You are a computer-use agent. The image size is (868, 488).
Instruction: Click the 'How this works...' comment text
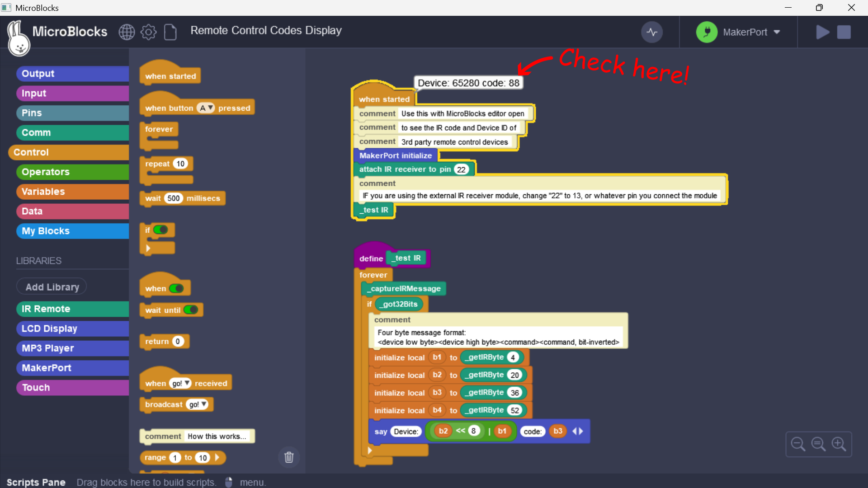point(217,436)
